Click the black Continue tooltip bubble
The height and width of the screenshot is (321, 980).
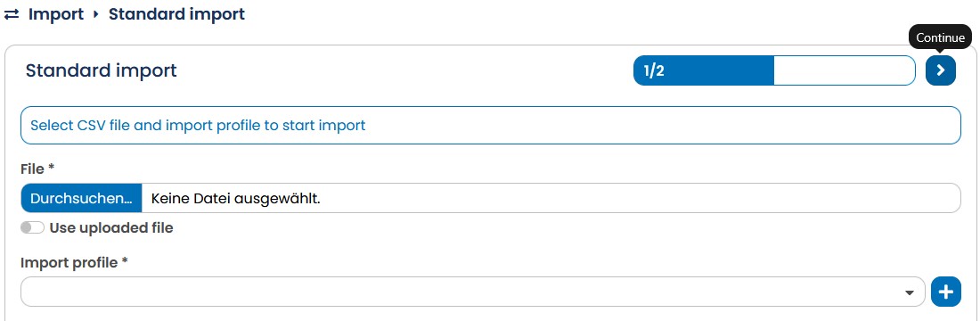pos(940,37)
